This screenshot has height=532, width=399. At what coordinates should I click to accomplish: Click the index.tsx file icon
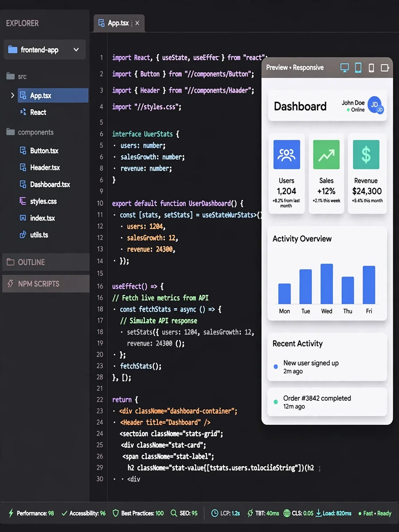pos(23,218)
